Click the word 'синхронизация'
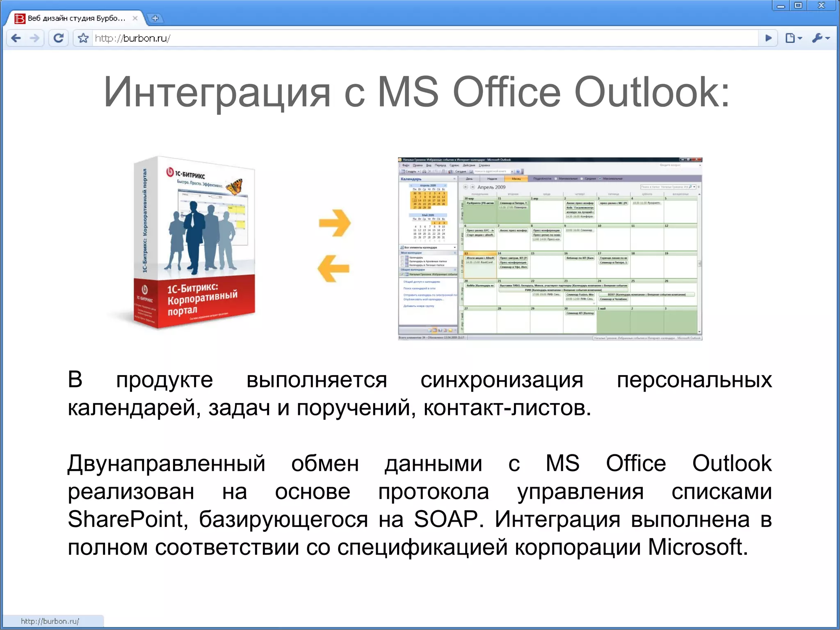The height and width of the screenshot is (630, 840). pos(502,380)
